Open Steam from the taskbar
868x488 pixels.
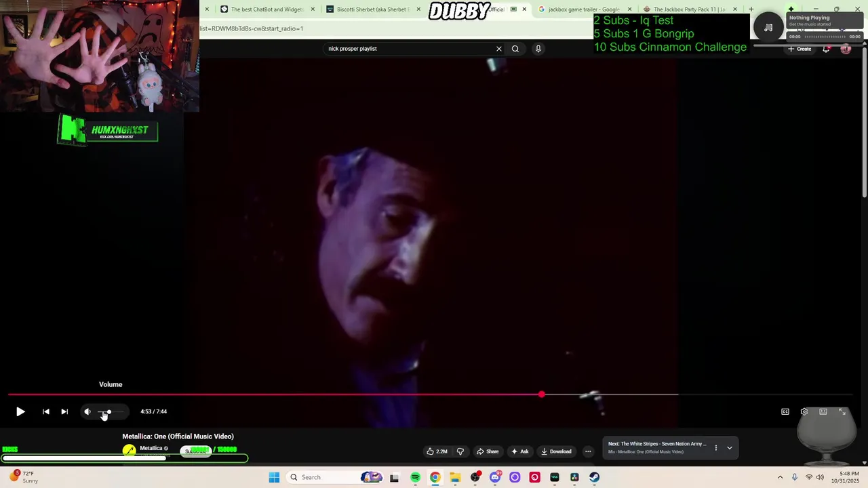click(595, 477)
